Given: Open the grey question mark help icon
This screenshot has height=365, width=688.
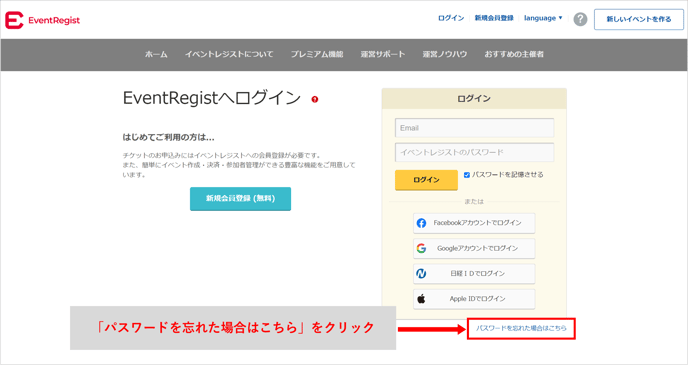Looking at the screenshot, I should click(580, 19).
